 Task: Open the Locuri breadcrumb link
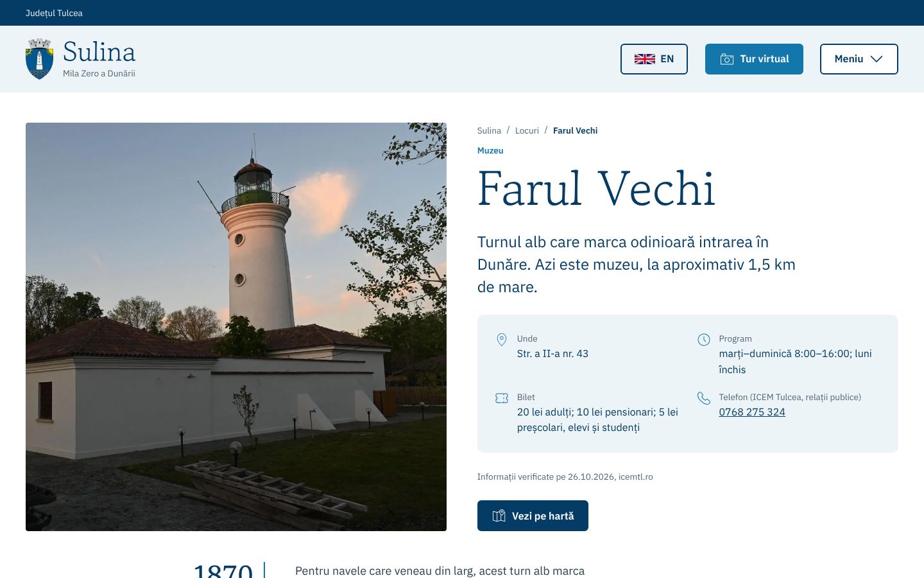coord(527,130)
